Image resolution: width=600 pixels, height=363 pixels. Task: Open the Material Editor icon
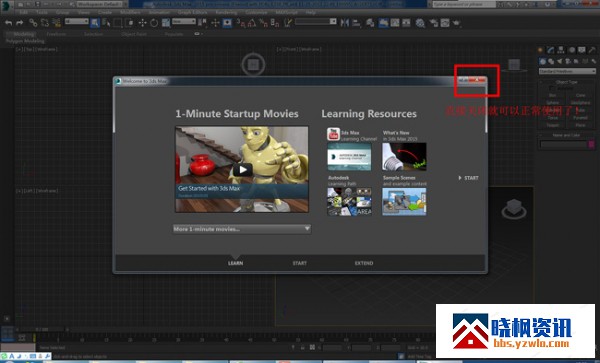(x=420, y=23)
